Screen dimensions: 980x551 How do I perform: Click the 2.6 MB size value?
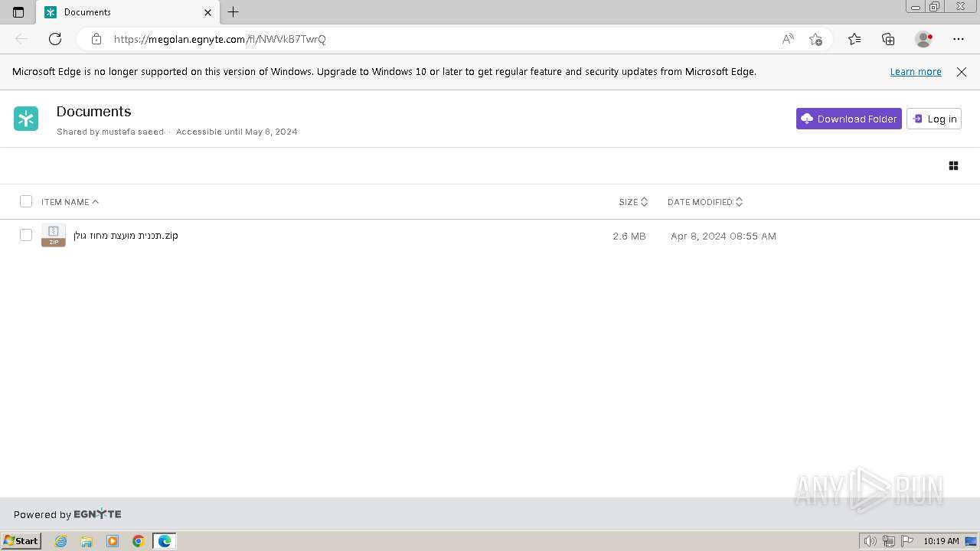(629, 236)
